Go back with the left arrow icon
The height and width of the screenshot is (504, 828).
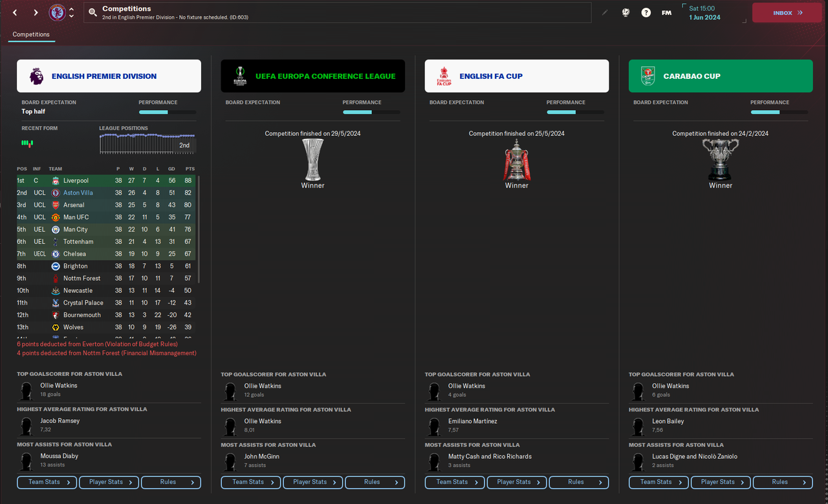tap(16, 12)
